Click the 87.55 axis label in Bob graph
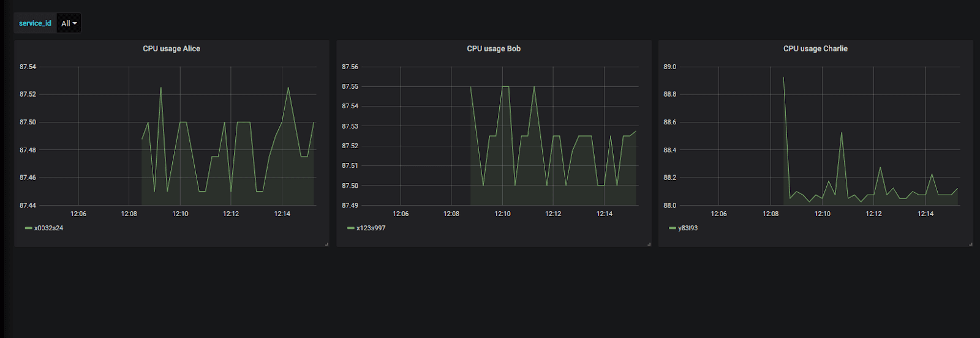Viewport: 980px width, 338px height. point(350,86)
